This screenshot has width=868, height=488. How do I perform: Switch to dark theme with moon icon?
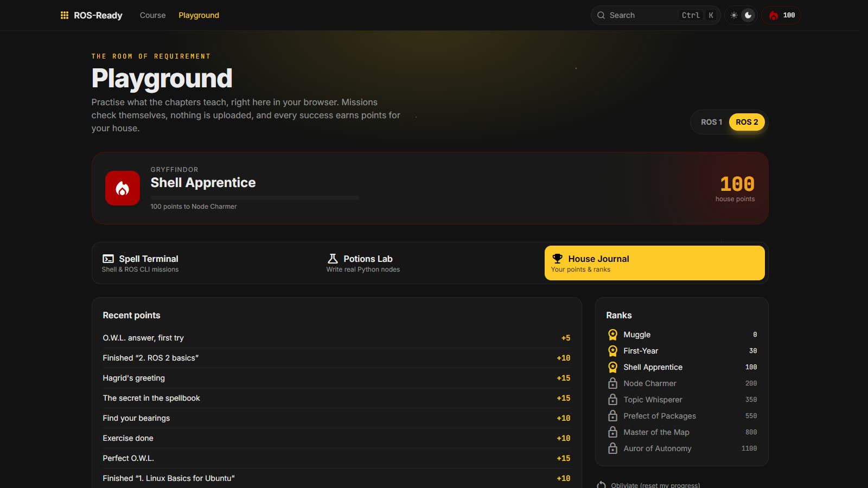748,15
